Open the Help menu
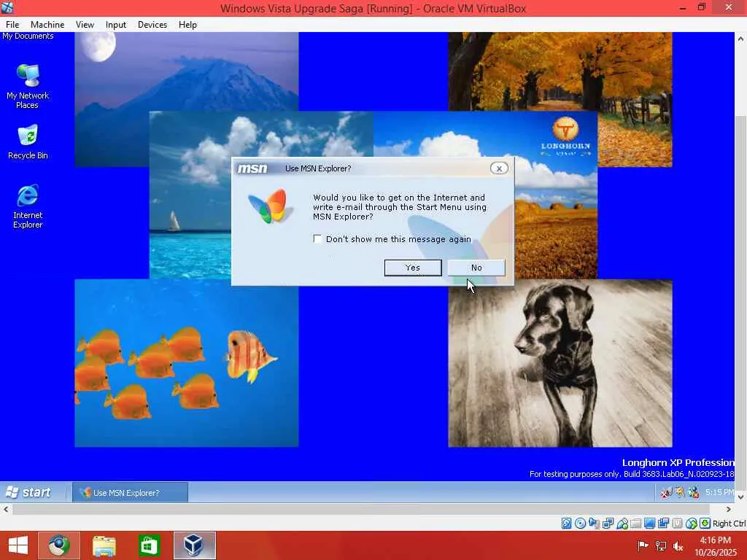 click(187, 25)
